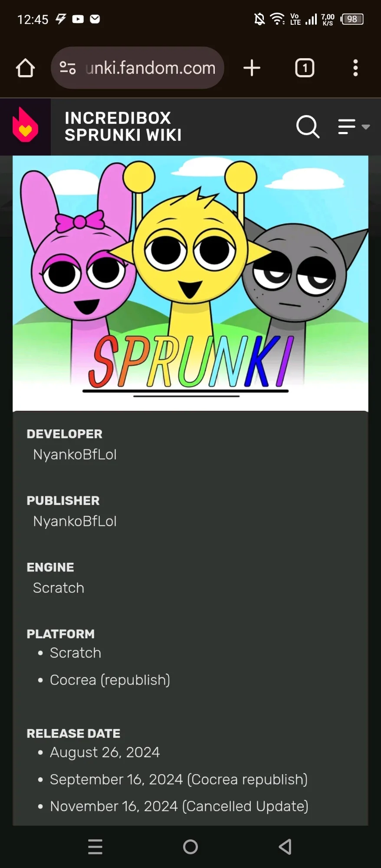Select the NyankoBfLol developer entry
Viewport: 381px width, 868px height.
[x=75, y=455]
